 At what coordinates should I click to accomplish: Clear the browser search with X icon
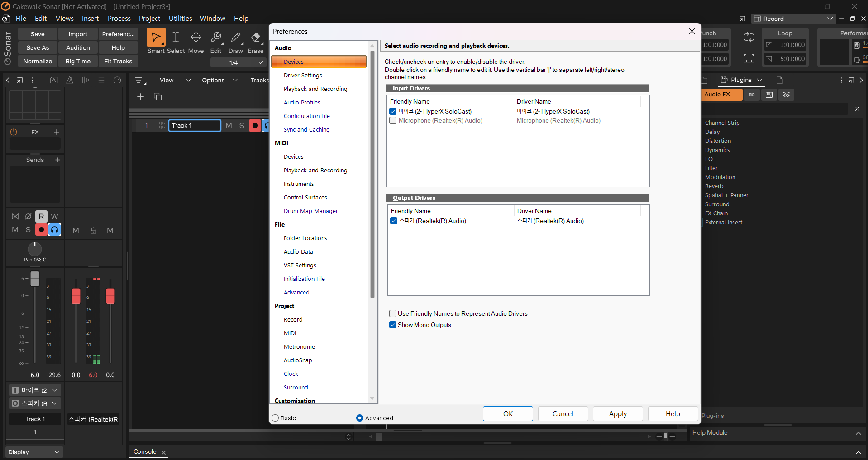[857, 109]
